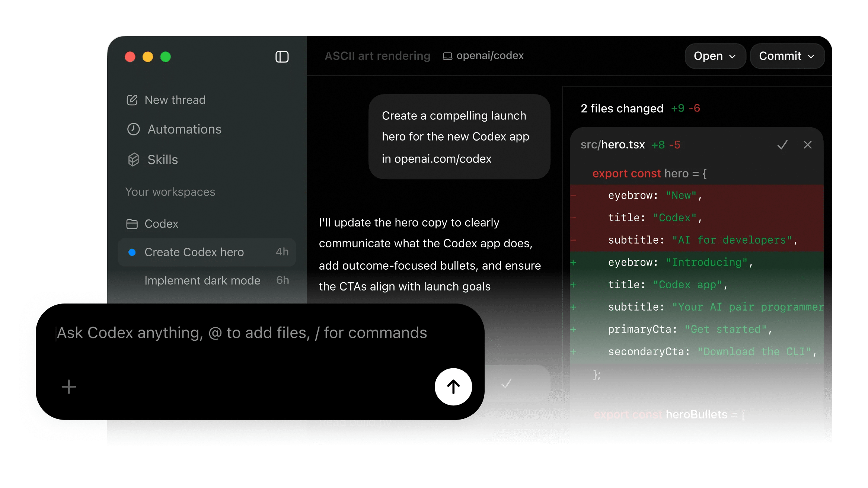This screenshot has width=868, height=488.
Task: Accept the src/hero.tsx changes with the checkmark
Action: tap(782, 145)
